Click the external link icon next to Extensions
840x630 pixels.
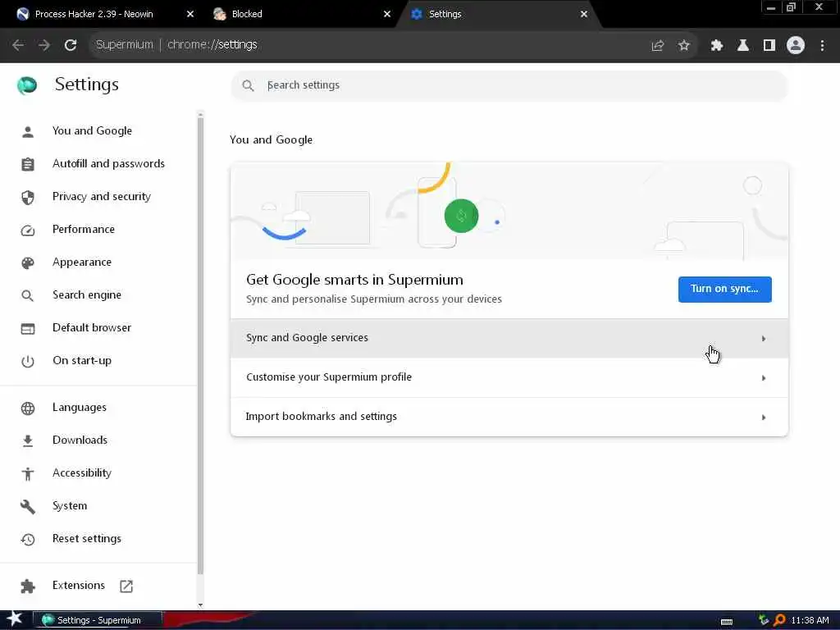pos(126,586)
